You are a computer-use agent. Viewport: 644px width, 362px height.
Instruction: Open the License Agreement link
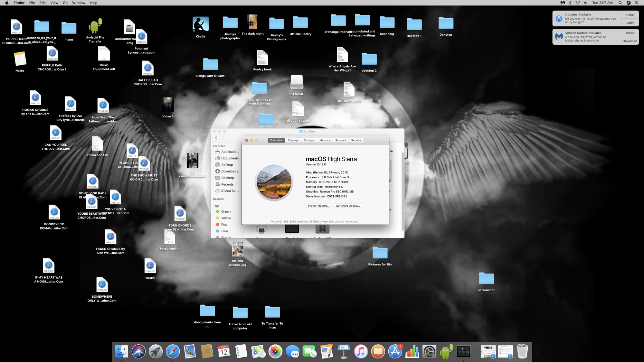(346, 222)
